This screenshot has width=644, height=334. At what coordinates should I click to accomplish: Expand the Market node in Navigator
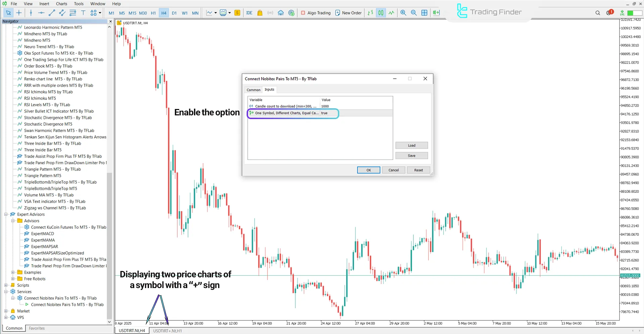pyautogui.click(x=6, y=311)
